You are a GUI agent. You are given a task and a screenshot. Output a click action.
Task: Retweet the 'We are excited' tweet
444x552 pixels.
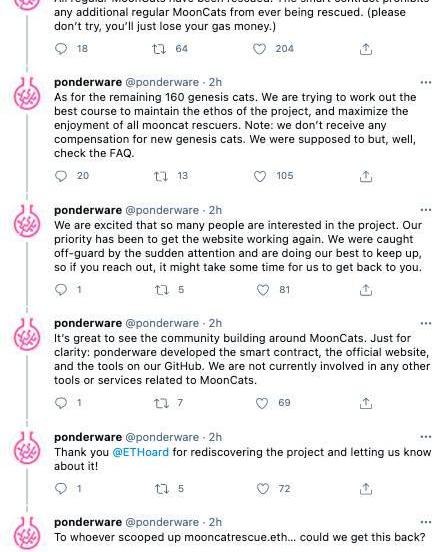[x=162, y=290]
